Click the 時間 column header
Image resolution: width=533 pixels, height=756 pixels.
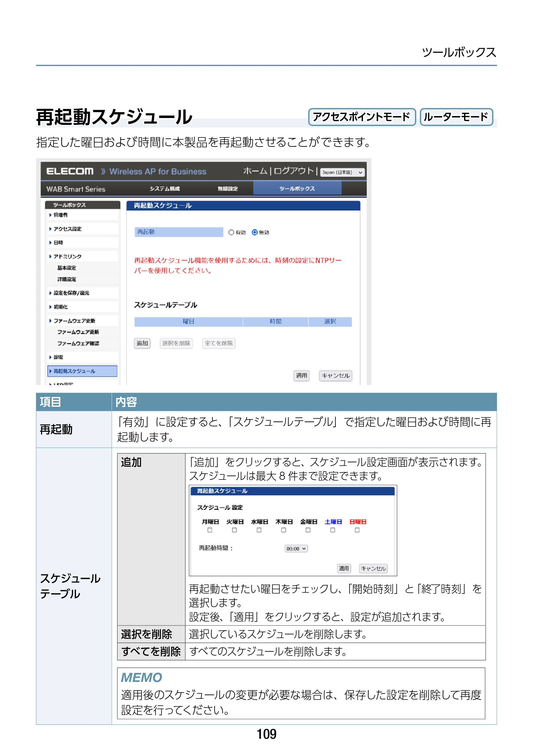(x=276, y=322)
